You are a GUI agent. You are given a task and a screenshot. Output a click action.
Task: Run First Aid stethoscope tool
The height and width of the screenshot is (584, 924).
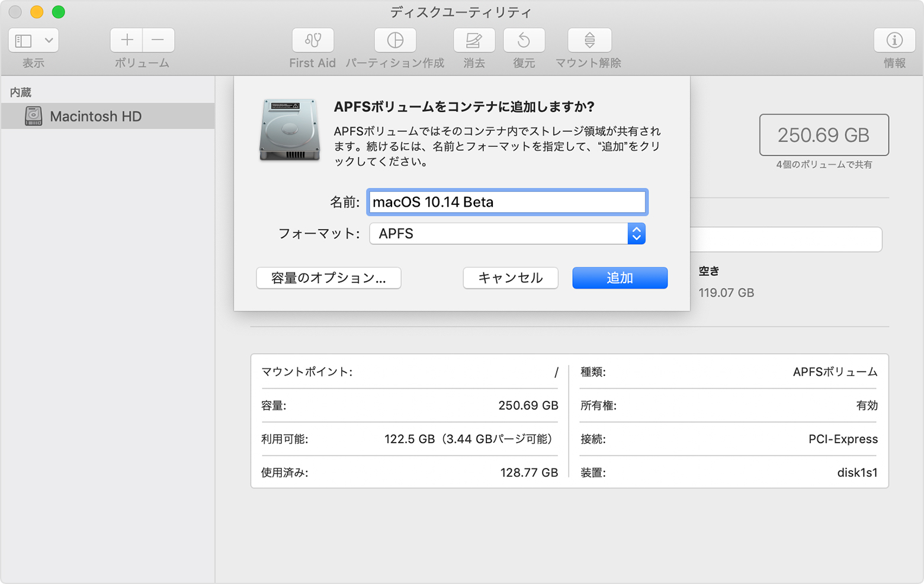tap(313, 40)
